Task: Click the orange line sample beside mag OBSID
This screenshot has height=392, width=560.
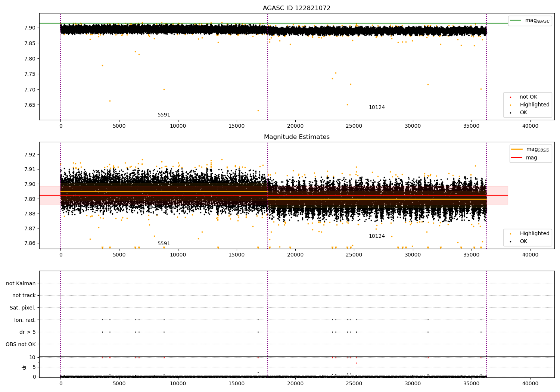Action: coord(517,149)
